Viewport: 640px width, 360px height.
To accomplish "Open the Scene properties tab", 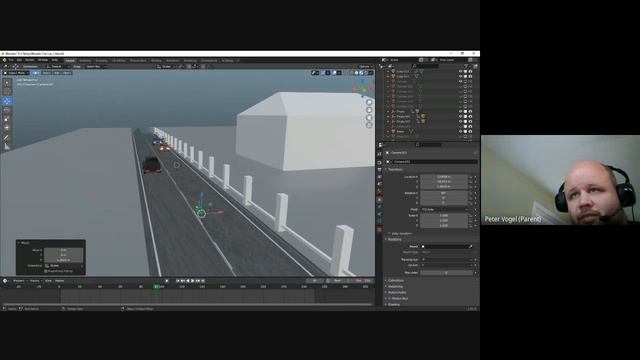I will point(379,184).
